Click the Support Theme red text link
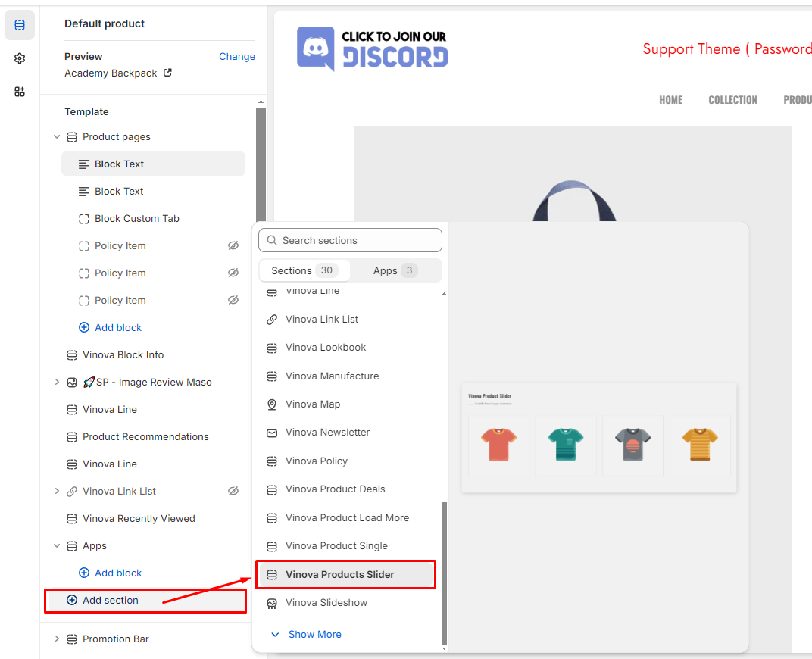The height and width of the screenshot is (659, 812). click(727, 48)
